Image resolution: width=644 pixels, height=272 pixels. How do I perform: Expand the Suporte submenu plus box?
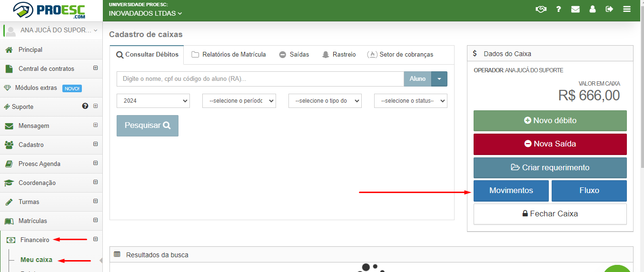[95, 106]
